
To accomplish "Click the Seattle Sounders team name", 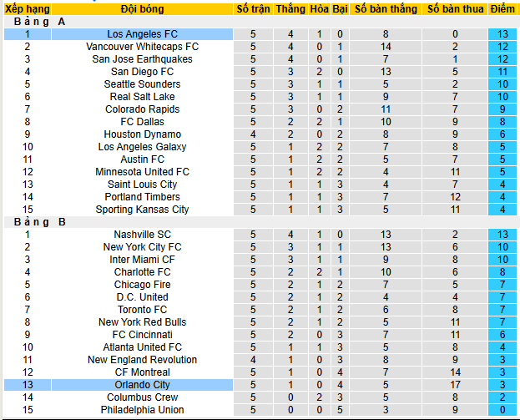I will click(142, 84).
